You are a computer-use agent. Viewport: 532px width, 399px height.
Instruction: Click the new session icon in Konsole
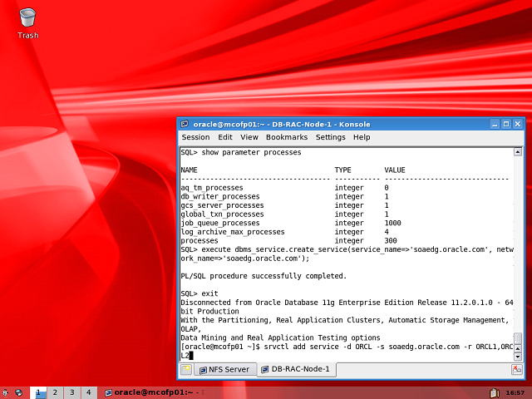[x=186, y=369]
